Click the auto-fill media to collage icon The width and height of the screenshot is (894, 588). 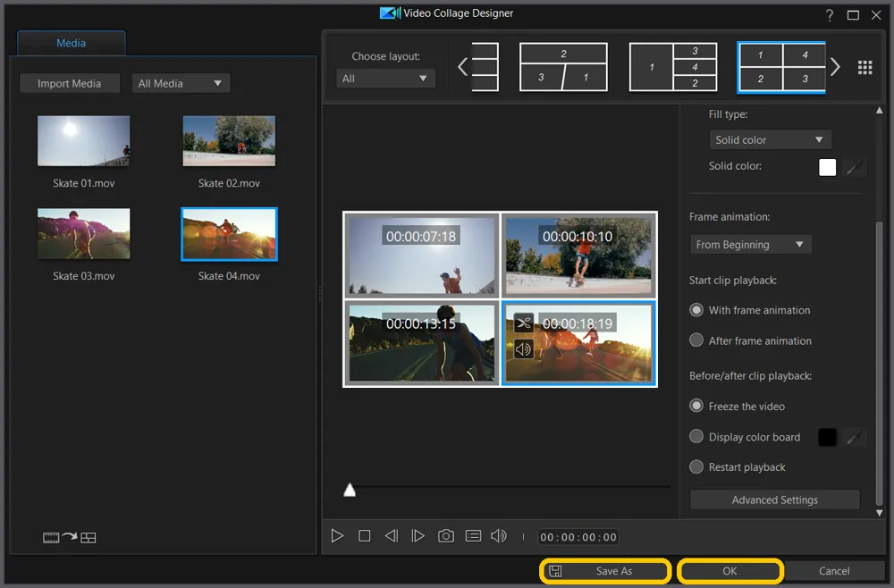[x=70, y=537]
